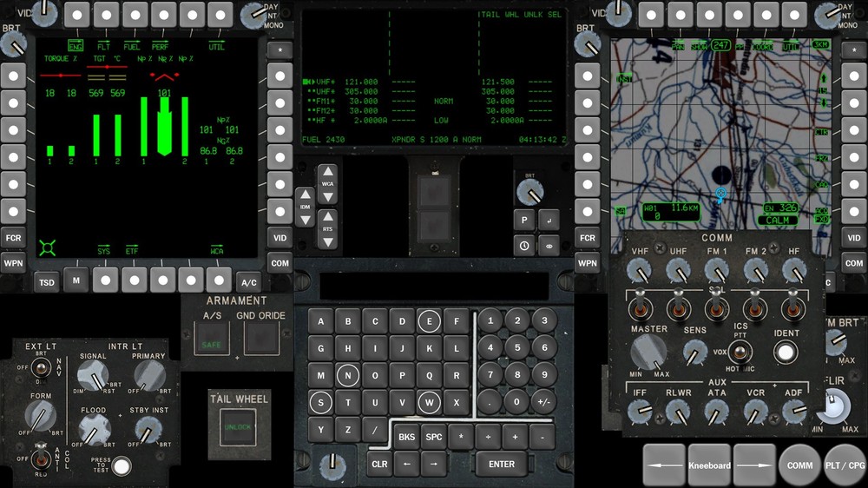Screen dimensions: 868x488
Task: Click the WCA down arrow
Action: point(328,196)
